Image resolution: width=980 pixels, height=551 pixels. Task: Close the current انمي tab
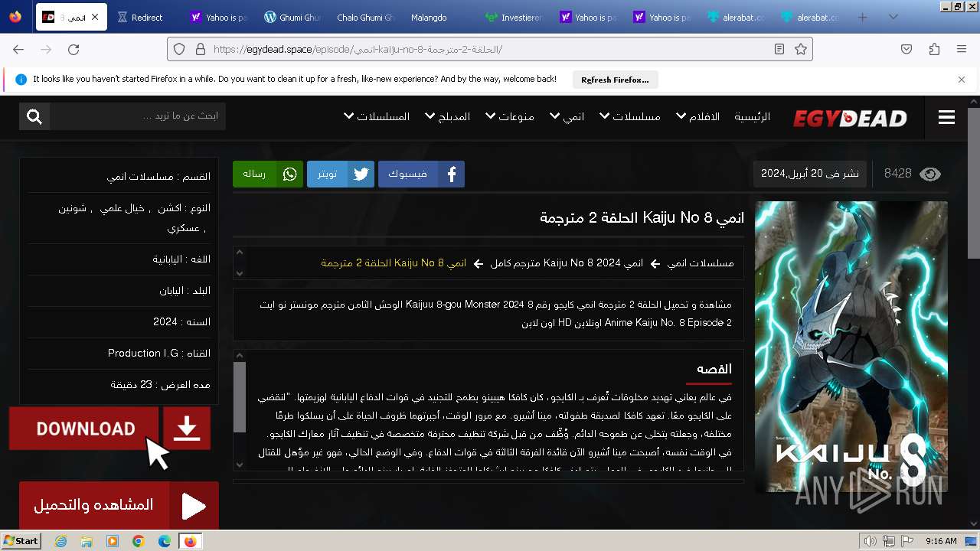coord(95,17)
